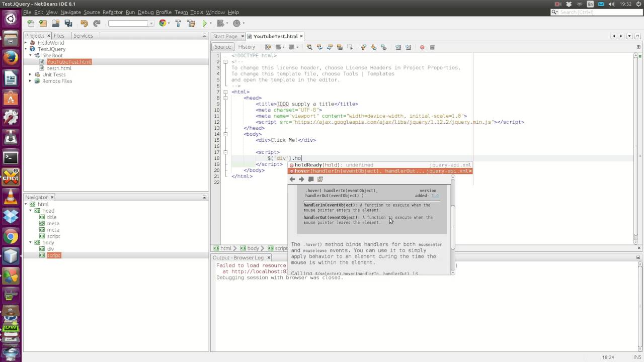The height and width of the screenshot is (362, 644).
Task: Run the project with green arrow
Action: (204, 23)
